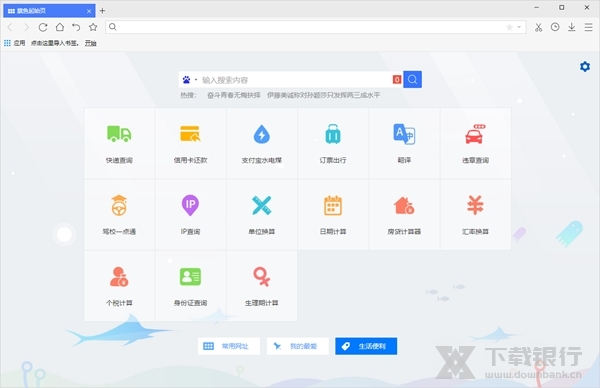This screenshot has width=600, height=388.
Task: Focus the 输入搜索内容 search field
Action: 296,80
